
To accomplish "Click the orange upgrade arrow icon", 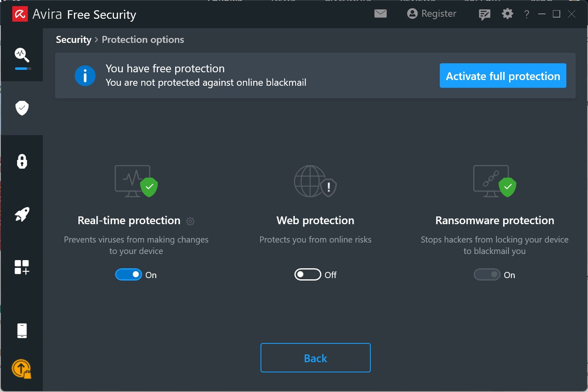I will tap(21, 368).
